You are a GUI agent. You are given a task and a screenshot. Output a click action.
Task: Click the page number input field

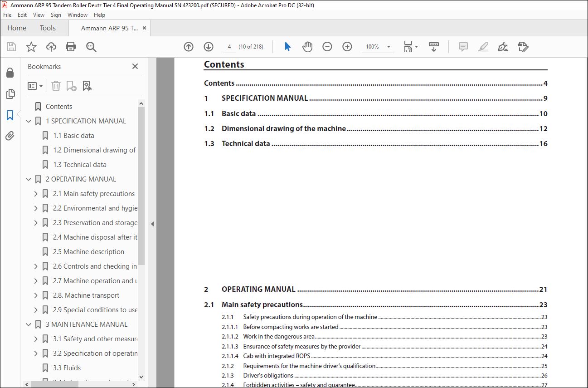(229, 47)
